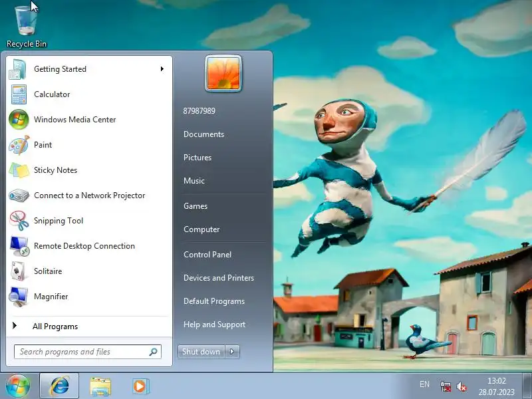Viewport: 532px width, 399px height.
Task: Launch Windows Media Player from taskbar
Action: (140, 386)
